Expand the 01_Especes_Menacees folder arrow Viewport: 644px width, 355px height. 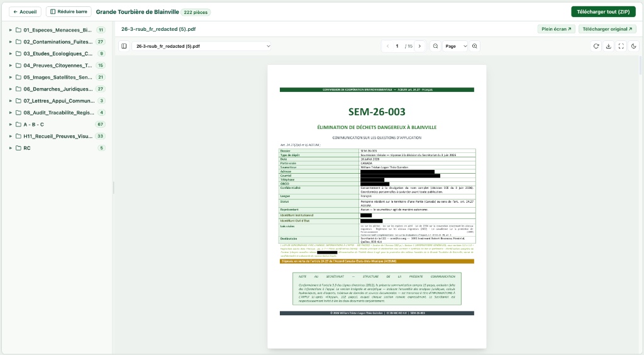pos(11,30)
